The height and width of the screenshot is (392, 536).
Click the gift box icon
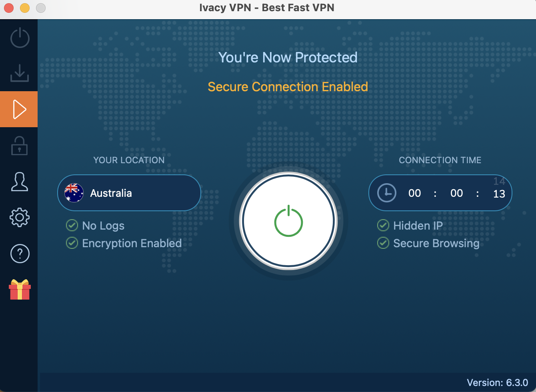point(20,289)
